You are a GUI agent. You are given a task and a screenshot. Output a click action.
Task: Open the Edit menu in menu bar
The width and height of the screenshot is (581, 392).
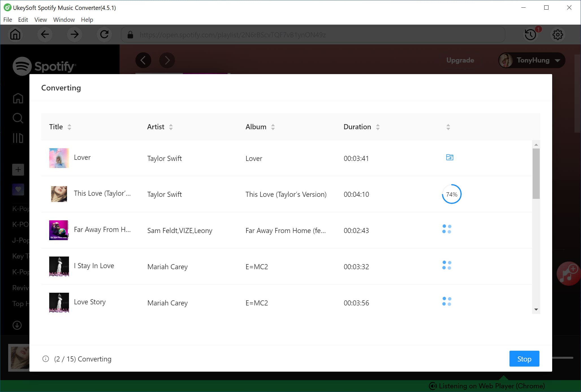[22, 19]
